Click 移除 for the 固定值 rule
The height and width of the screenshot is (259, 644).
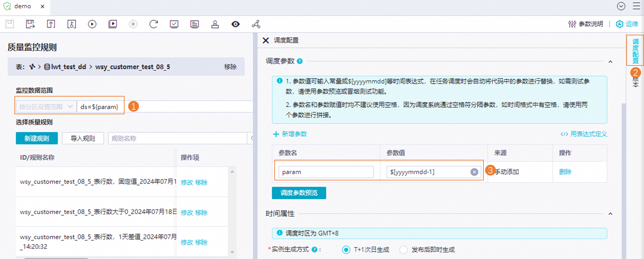[201, 182]
